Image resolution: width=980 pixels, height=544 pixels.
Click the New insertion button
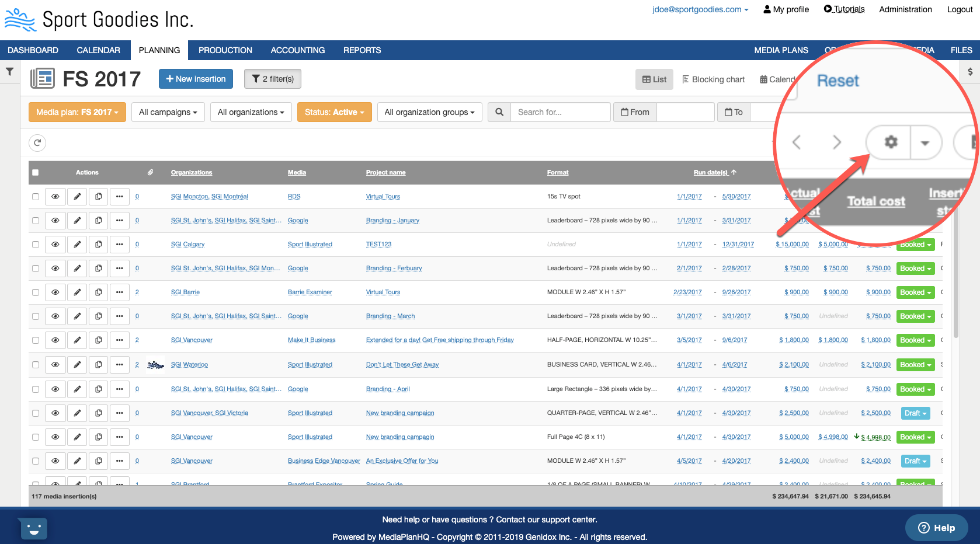(x=196, y=79)
